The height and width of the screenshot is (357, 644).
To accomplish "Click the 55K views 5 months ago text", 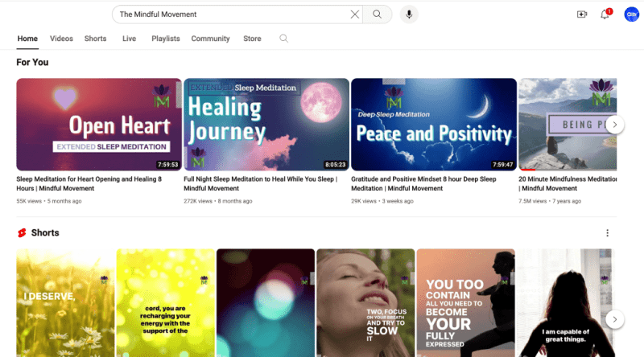I will coord(49,201).
